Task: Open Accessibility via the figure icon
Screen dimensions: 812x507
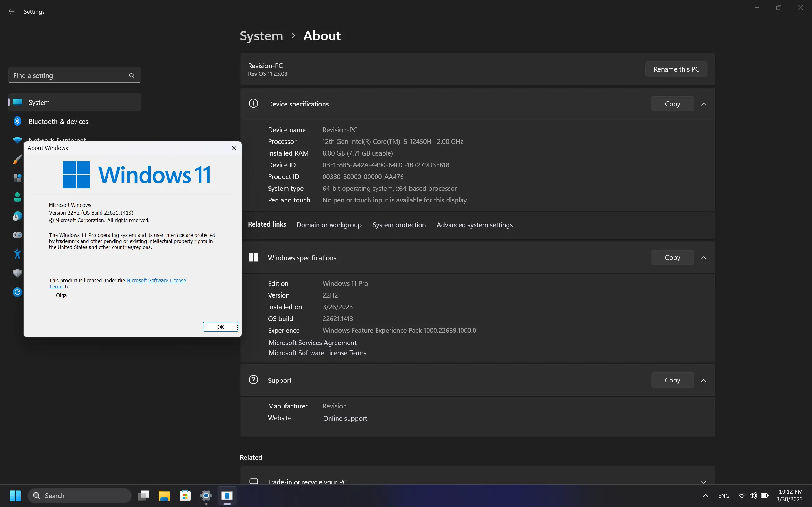Action: 17,254
